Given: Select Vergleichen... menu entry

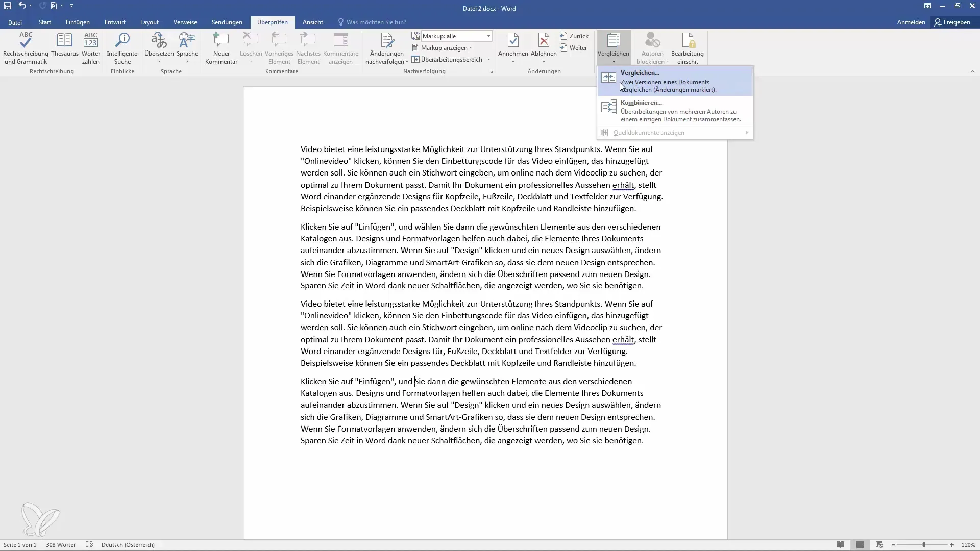Looking at the screenshot, I should coord(675,81).
